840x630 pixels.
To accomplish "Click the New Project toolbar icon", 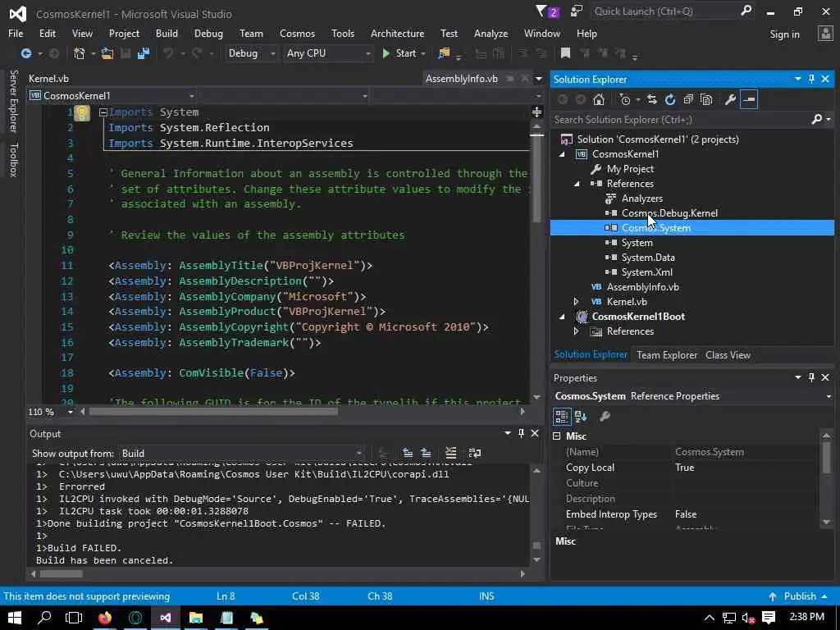I will pos(80,53).
